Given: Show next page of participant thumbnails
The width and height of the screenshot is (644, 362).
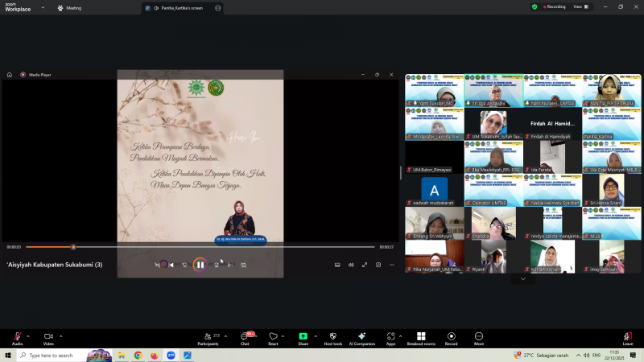Looking at the screenshot, I should pos(522,278).
